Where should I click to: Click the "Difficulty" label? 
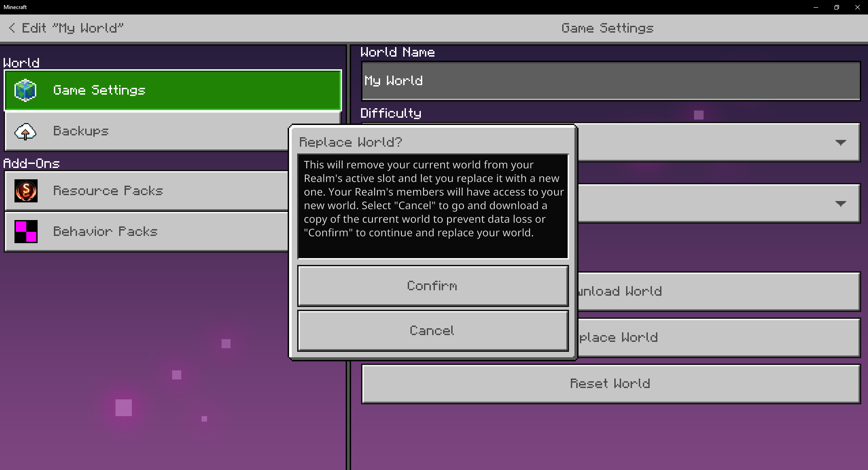coord(391,113)
